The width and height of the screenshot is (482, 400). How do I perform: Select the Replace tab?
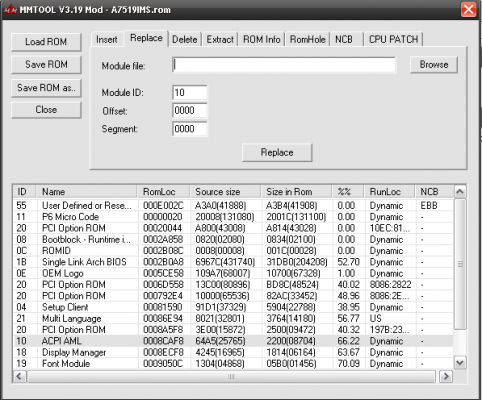146,38
